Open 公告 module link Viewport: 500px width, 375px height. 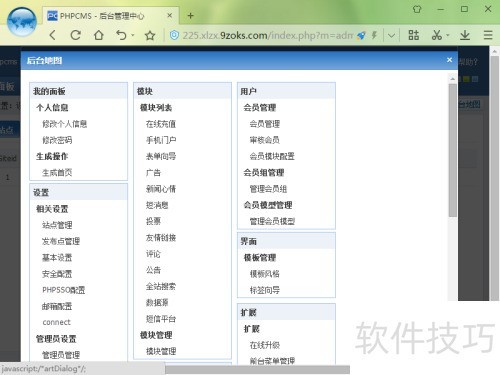(153, 270)
